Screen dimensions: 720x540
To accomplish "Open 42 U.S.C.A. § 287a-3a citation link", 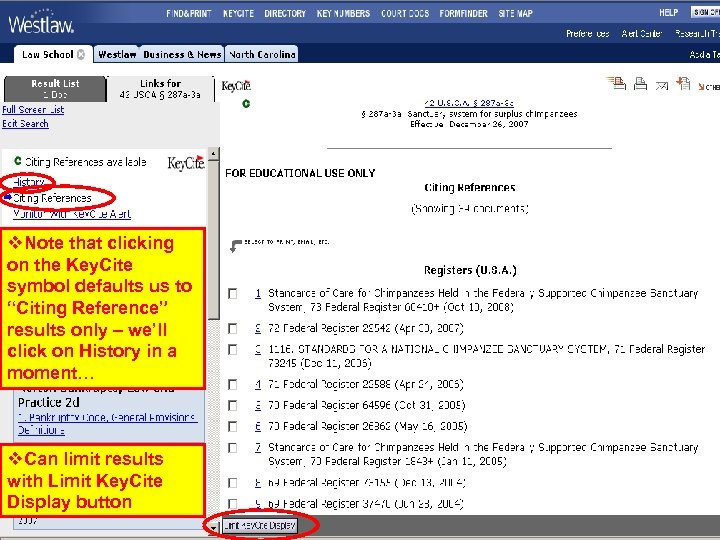I will click(x=469, y=103).
